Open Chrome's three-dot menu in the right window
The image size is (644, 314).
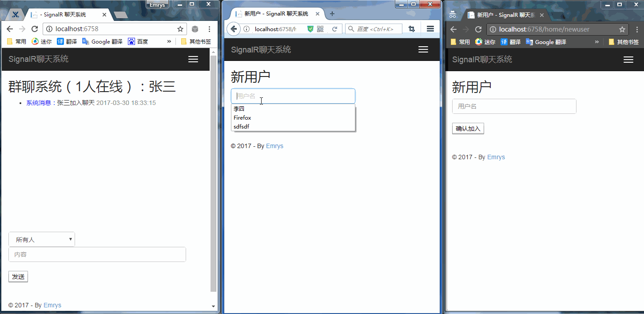coord(637,28)
